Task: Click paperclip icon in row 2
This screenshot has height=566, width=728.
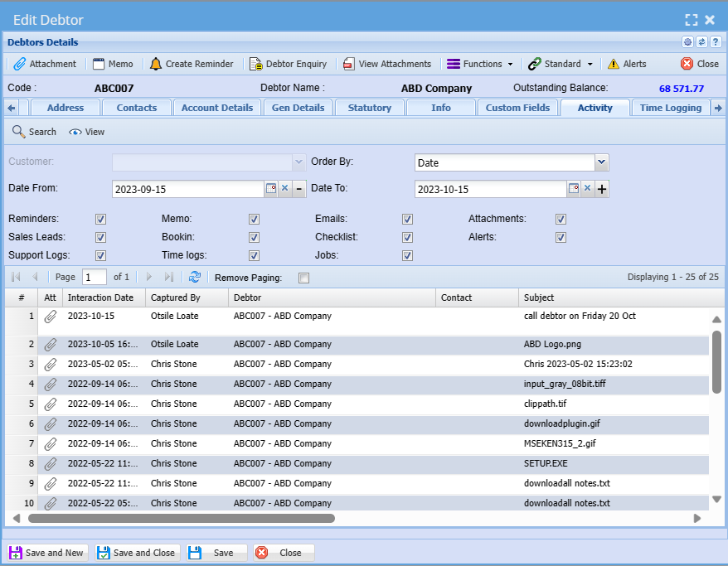Action: pos(51,344)
